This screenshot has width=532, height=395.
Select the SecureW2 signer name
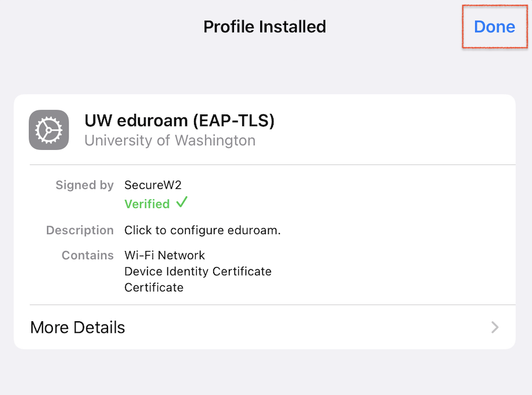[153, 185]
